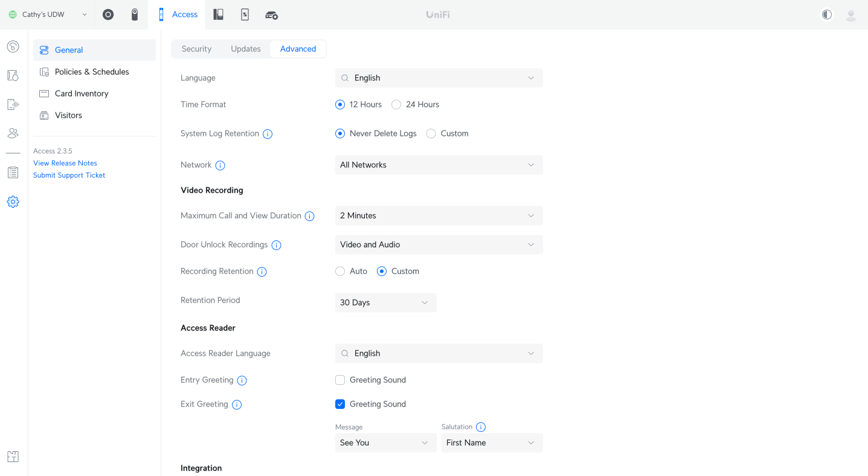The width and height of the screenshot is (868, 476).
Task: Click the Time Format label
Action: click(204, 105)
